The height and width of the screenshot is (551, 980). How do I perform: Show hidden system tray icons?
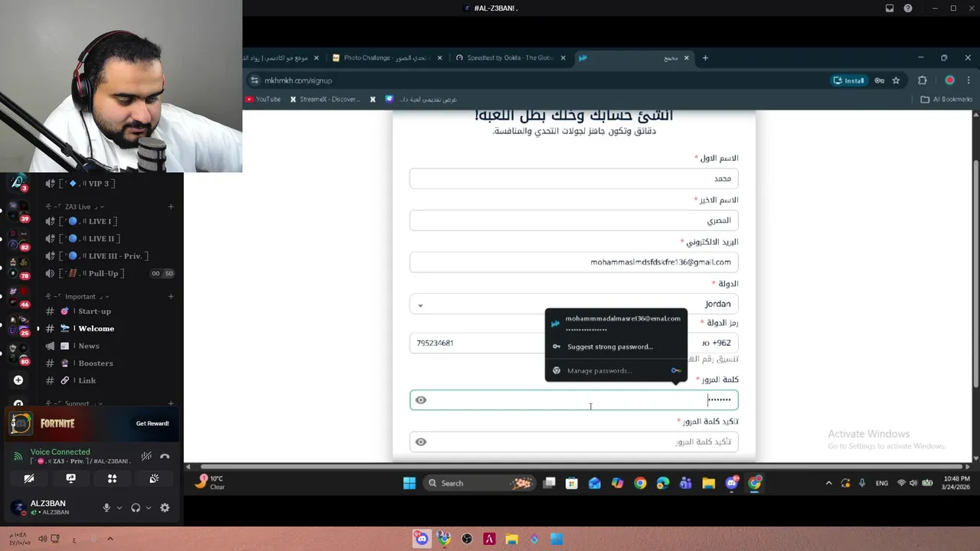tap(828, 483)
